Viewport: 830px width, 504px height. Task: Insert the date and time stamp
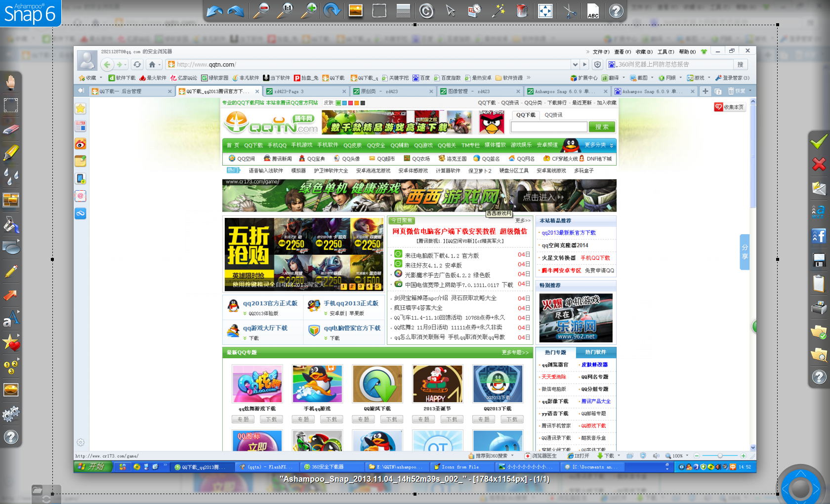coord(474,10)
